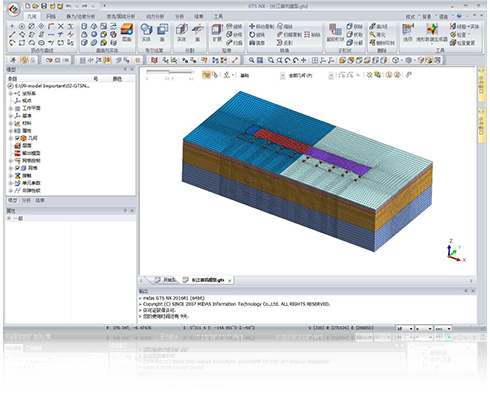Select the Sphere solid tool in ribbon
This screenshot has height=400, width=490.
pyautogui.click(x=94, y=34)
